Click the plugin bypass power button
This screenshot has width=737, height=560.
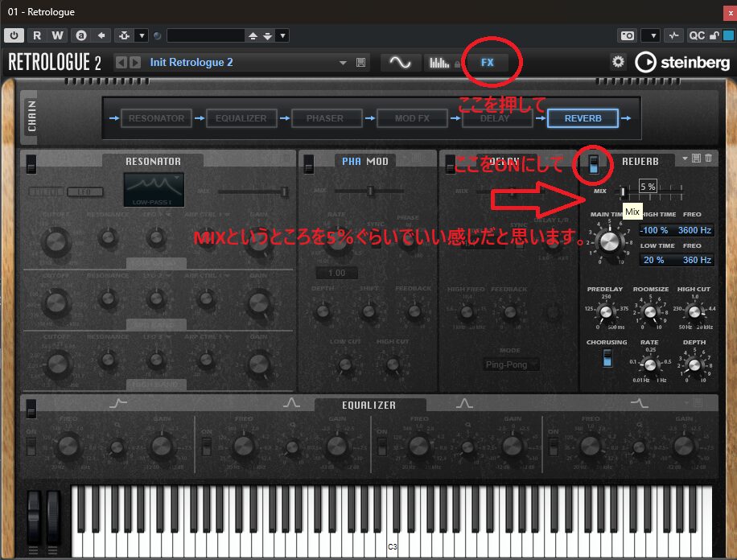coord(14,35)
